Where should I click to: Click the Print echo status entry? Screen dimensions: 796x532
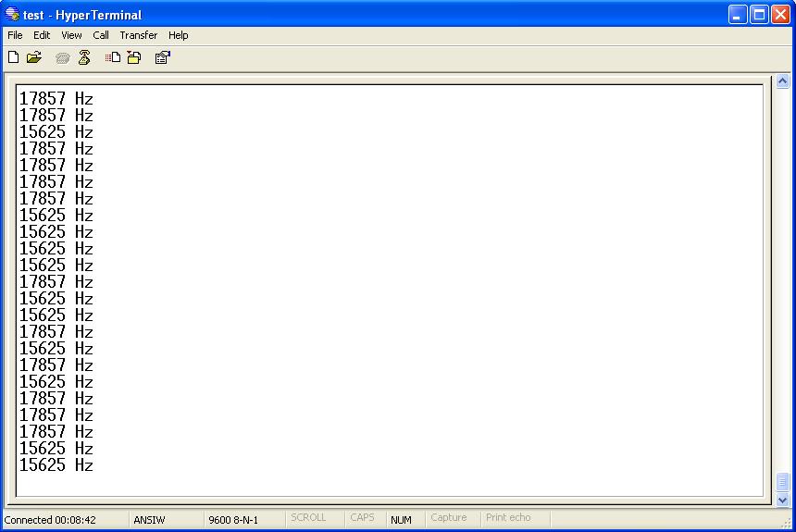(x=508, y=517)
